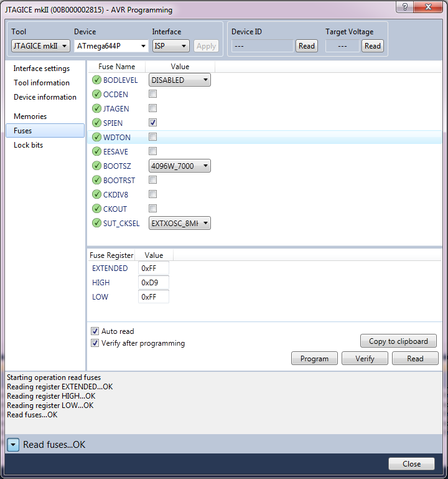Close the AVR Programming window
The image size is (448, 479).
coord(429,7)
